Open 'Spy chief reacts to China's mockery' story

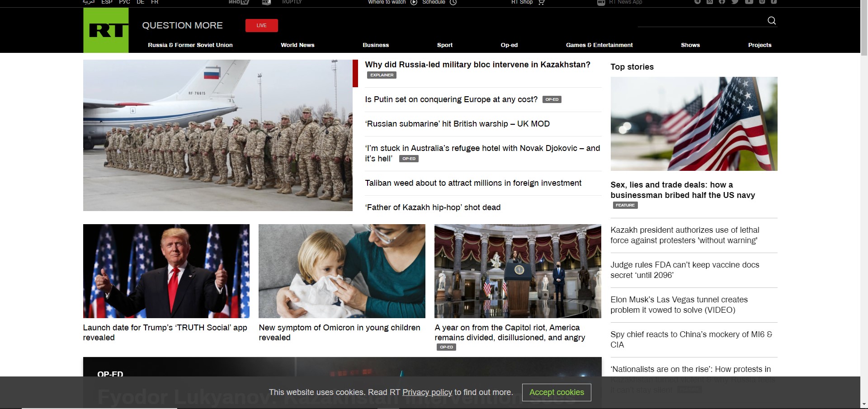pos(692,339)
